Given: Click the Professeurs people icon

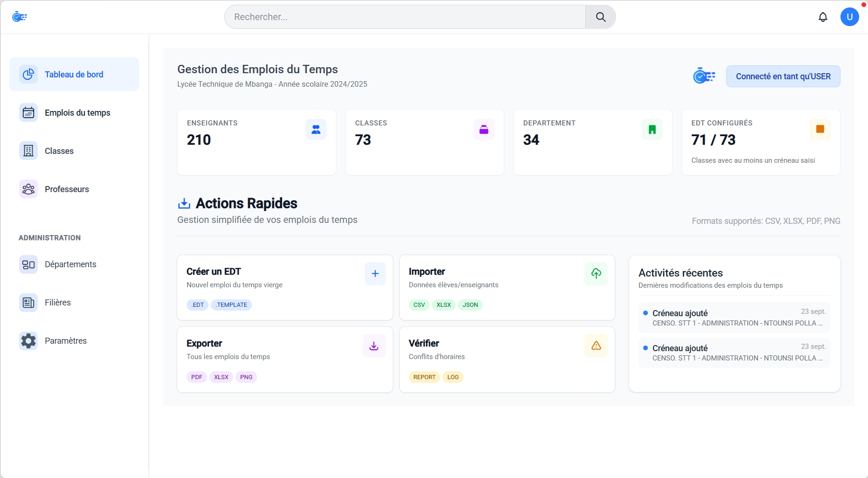Looking at the screenshot, I should pos(28,189).
